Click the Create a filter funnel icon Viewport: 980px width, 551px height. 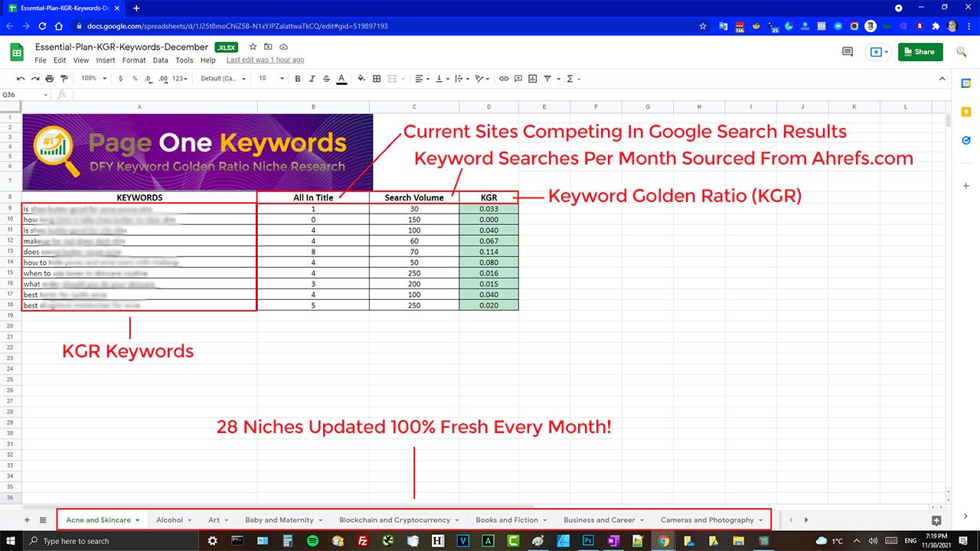point(547,79)
